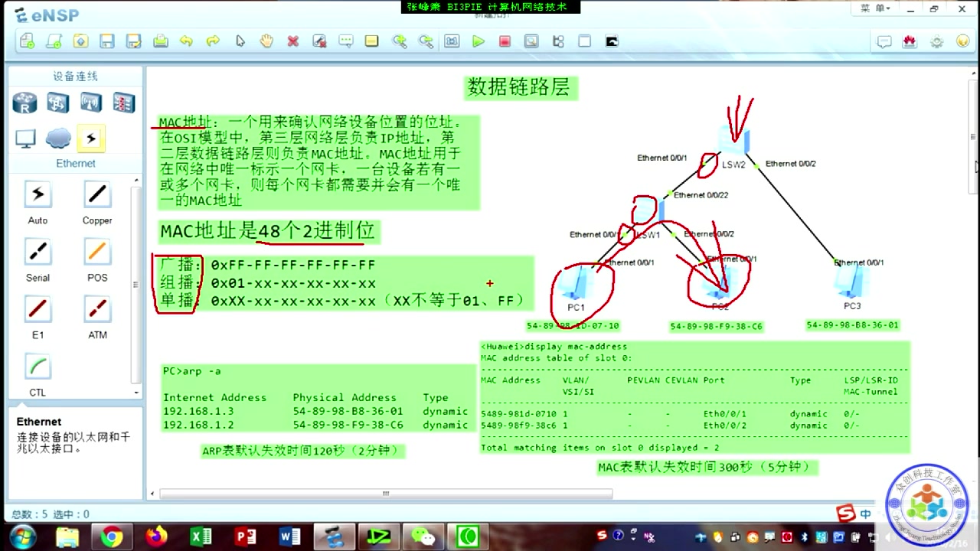Screen dimensions: 980x551
Task: Start all devices with green play button
Action: pos(479,41)
